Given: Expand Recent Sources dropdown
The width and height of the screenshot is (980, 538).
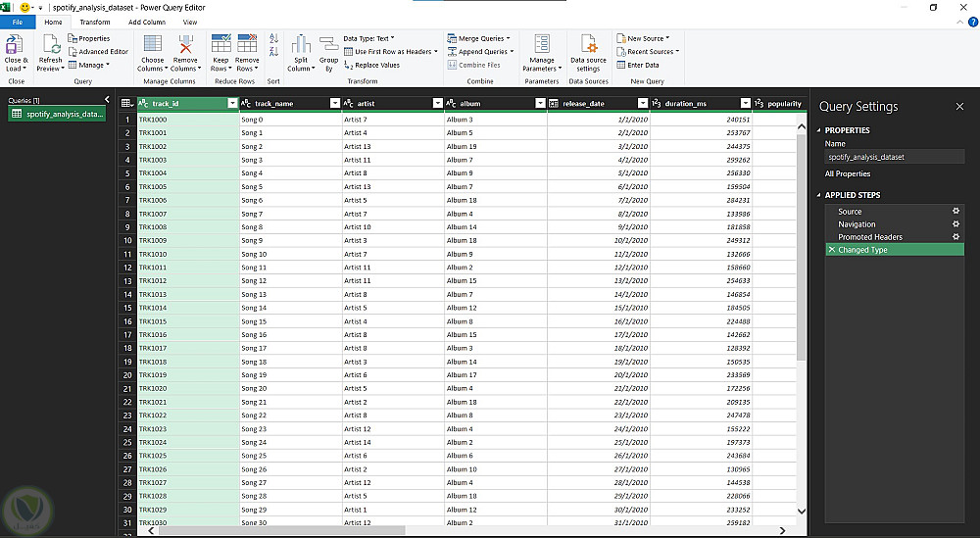Looking at the screenshot, I should pyautogui.click(x=677, y=52).
